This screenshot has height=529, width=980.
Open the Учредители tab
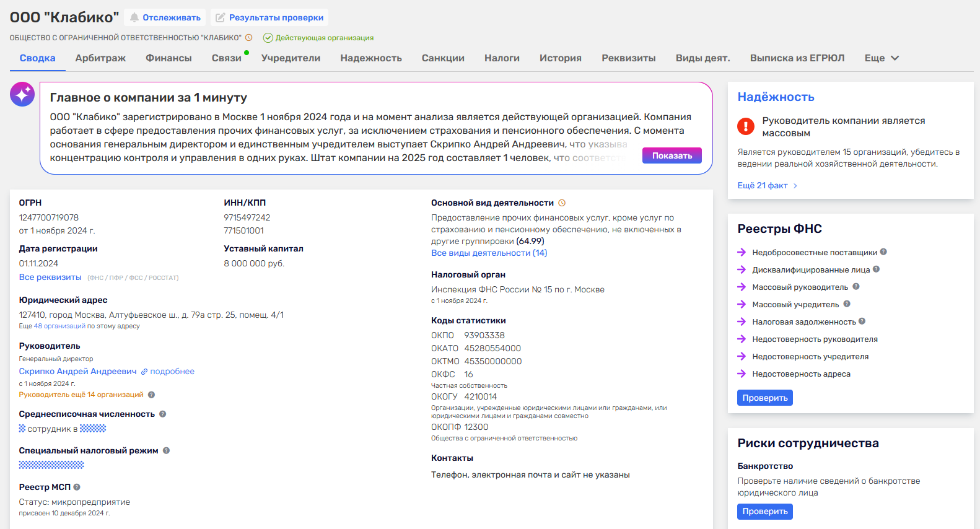291,58
